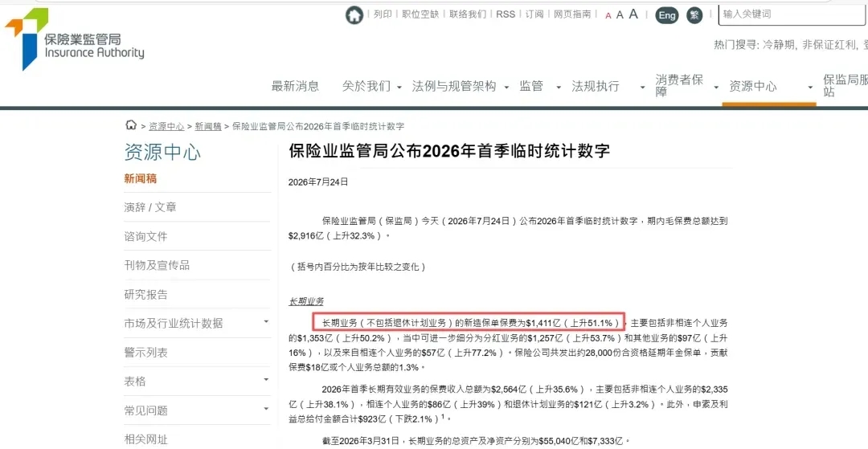The height and width of the screenshot is (449, 868).
Task: Click the 资源中心 sidebar heading
Action: [x=162, y=153]
